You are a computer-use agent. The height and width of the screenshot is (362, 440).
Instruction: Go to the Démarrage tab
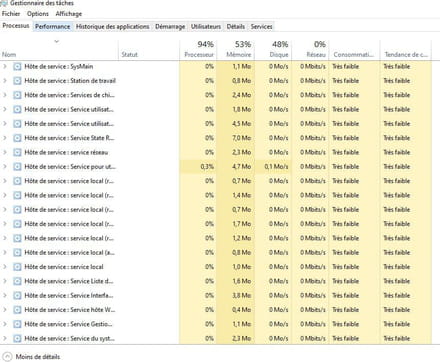pos(170,27)
